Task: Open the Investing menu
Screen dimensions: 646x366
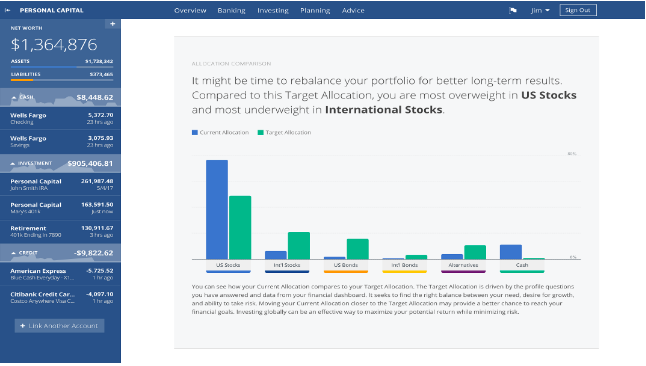Action: [273, 10]
